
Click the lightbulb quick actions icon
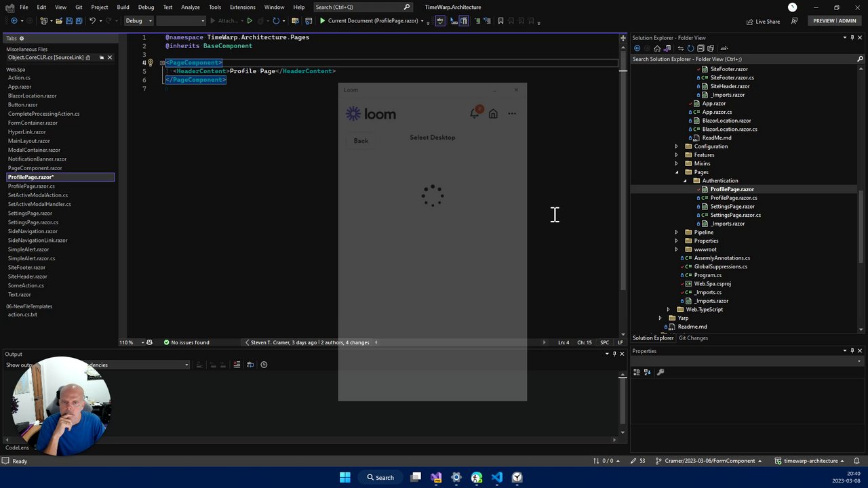(x=151, y=62)
